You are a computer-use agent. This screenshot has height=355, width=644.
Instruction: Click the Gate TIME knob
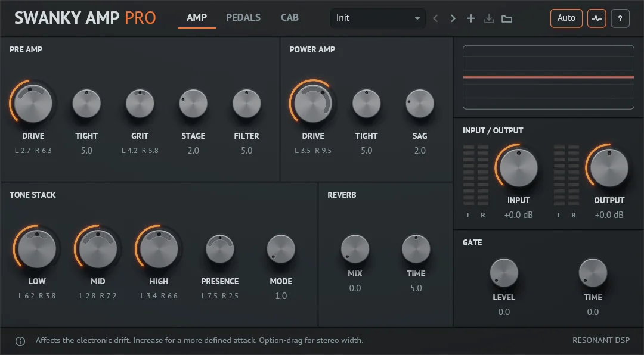point(593,273)
